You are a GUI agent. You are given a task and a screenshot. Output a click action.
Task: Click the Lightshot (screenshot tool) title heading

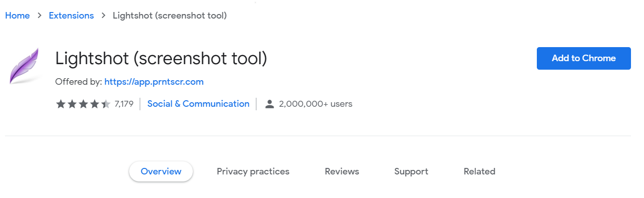pyautogui.click(x=161, y=59)
